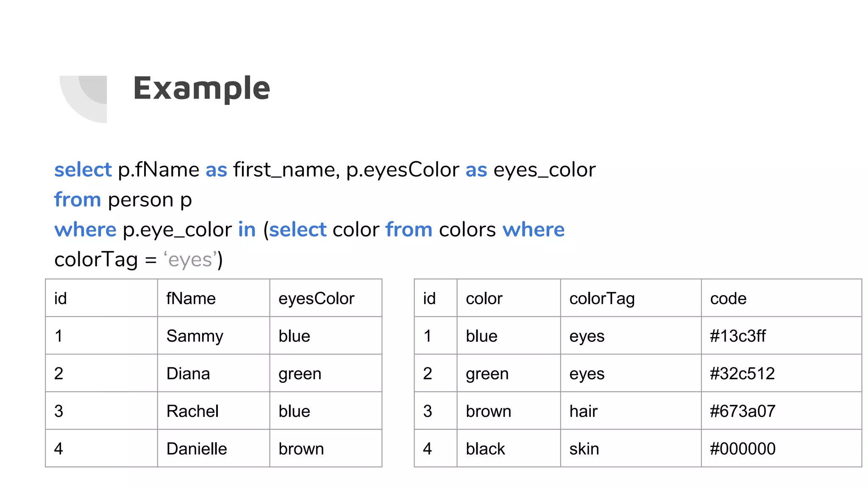Select the "#000000" code cell

point(743,449)
